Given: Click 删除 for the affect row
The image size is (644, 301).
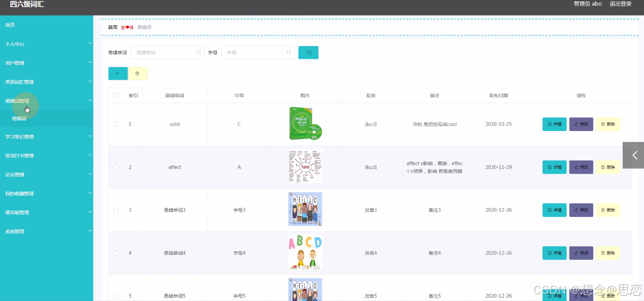Looking at the screenshot, I should [607, 167].
